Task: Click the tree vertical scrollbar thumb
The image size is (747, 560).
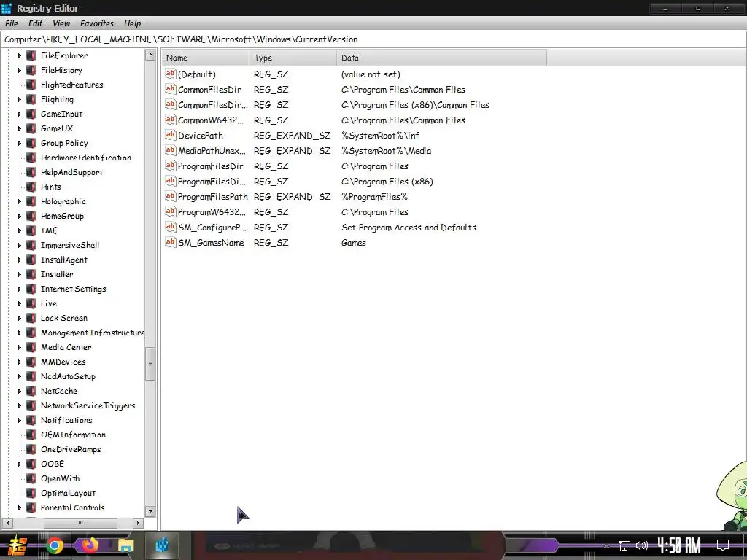Action: click(x=150, y=363)
